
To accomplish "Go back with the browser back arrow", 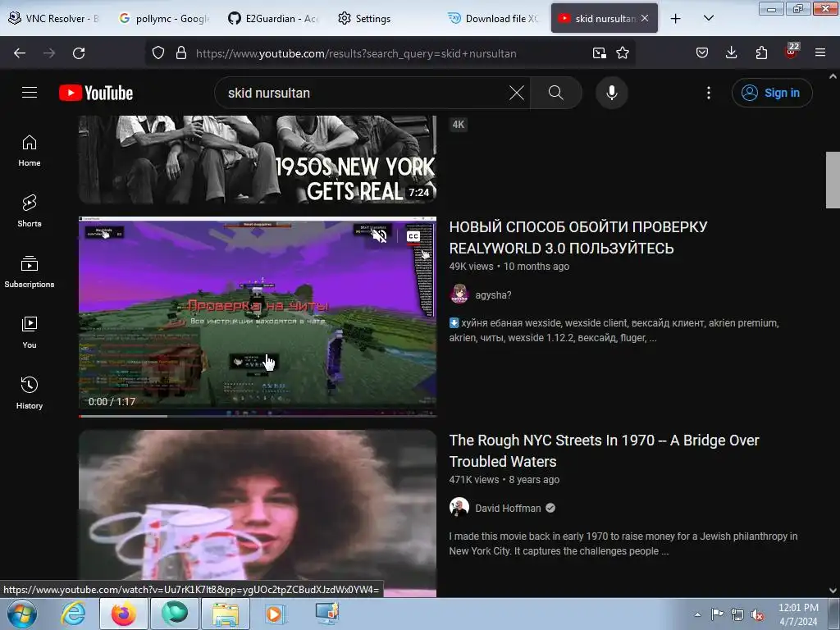I will (20, 53).
